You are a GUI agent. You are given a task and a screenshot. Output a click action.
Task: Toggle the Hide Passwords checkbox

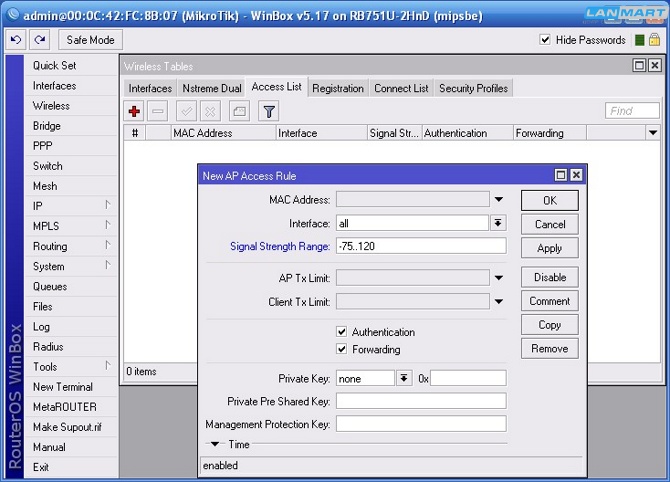pos(545,40)
